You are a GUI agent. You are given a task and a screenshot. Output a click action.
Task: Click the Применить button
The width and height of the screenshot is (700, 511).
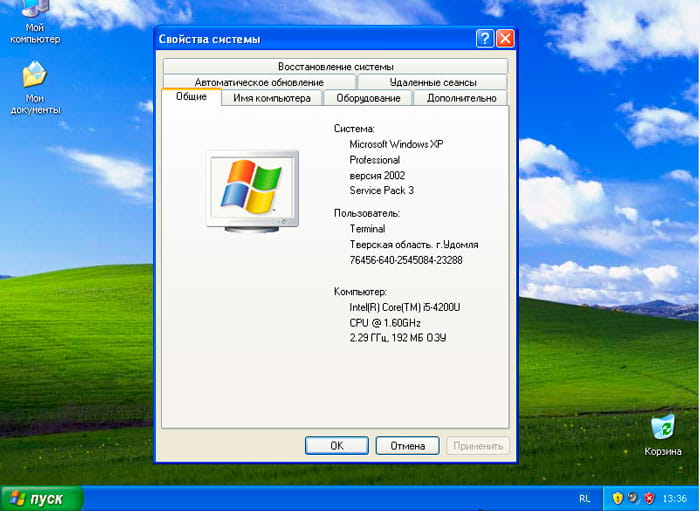[478, 445]
